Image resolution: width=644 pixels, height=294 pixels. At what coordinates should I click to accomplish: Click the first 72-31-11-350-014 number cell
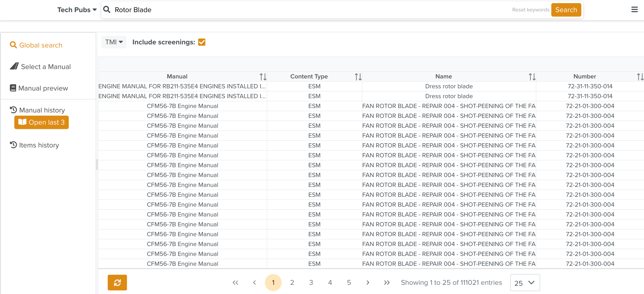click(590, 86)
